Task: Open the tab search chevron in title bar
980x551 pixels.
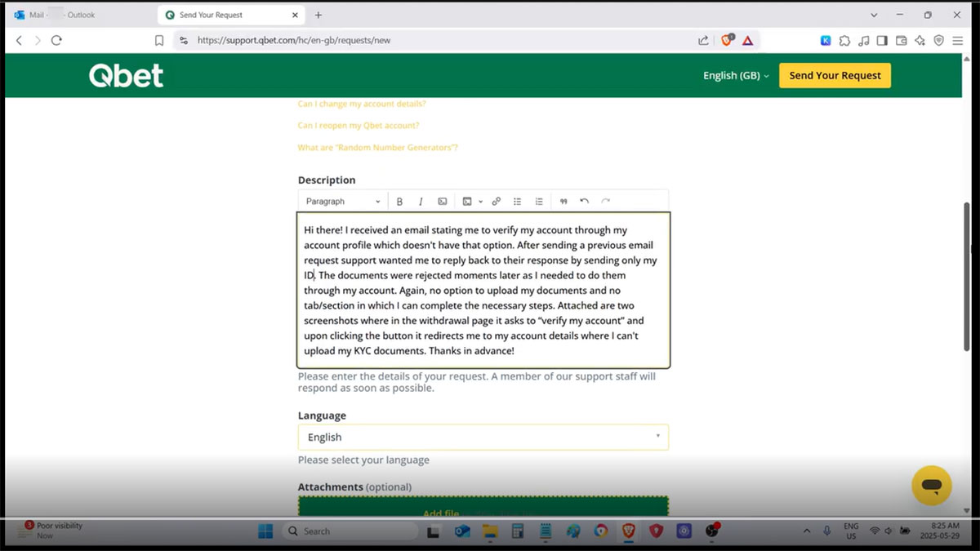Action: click(874, 15)
